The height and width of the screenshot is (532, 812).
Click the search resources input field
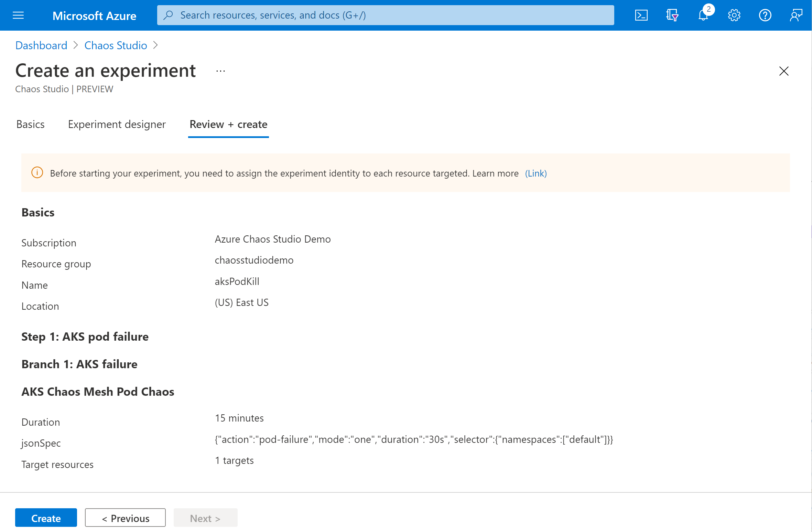click(x=386, y=15)
